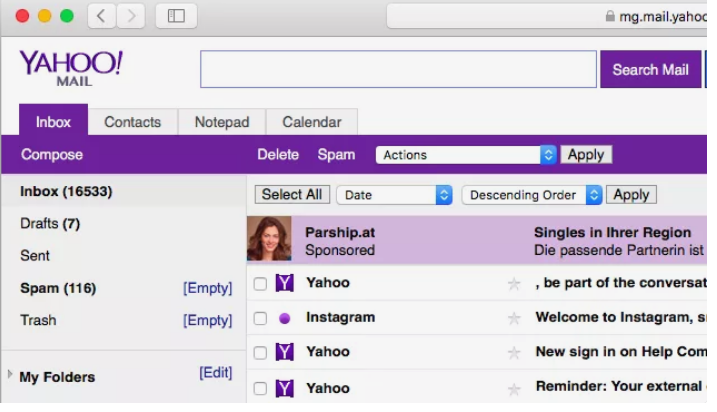
Task: Open the New sign in on Help message
Action: (x=621, y=352)
